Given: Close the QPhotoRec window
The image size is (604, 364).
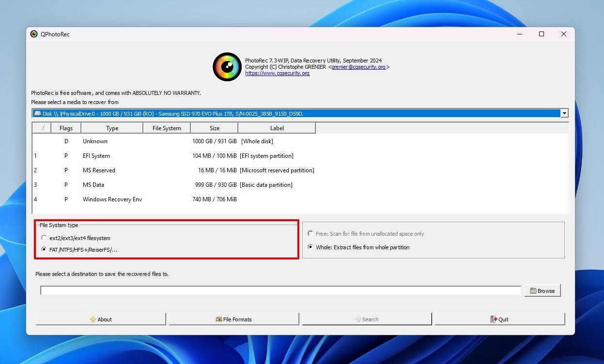Looking at the screenshot, I should pos(564,34).
